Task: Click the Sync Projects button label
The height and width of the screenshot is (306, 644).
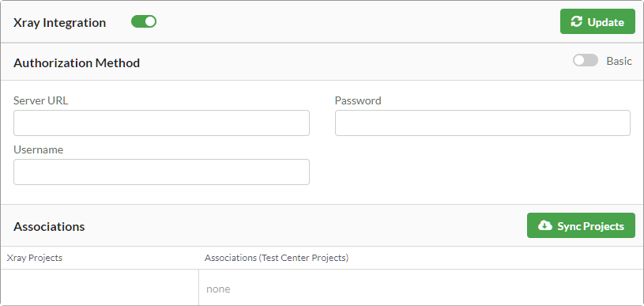Action: click(x=590, y=226)
